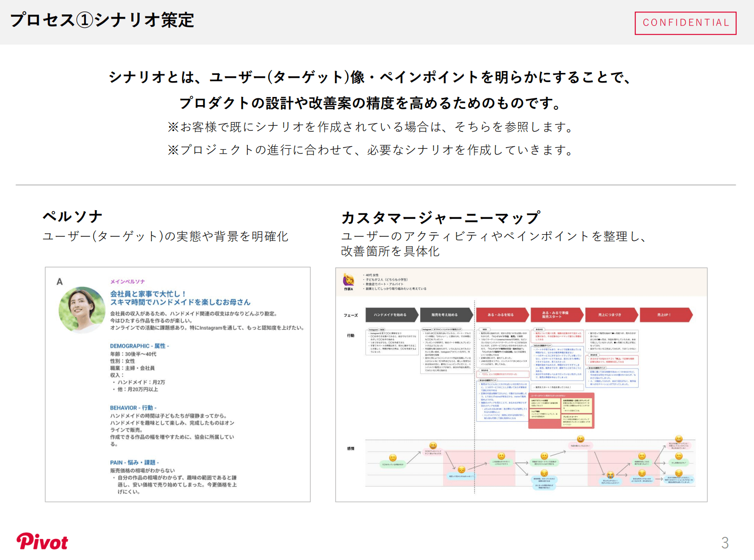Click the Pivot logo
Viewport: 754px width, 560px height.
coord(42,541)
